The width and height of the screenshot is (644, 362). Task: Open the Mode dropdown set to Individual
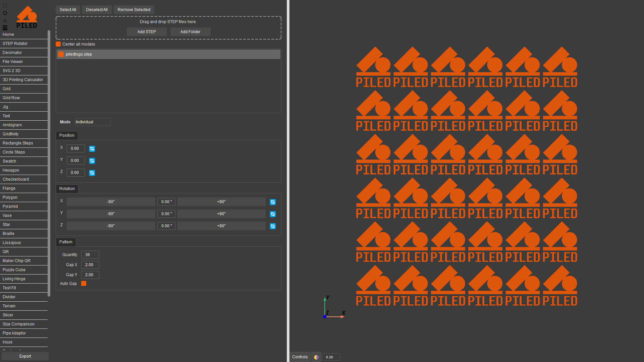coord(93,122)
